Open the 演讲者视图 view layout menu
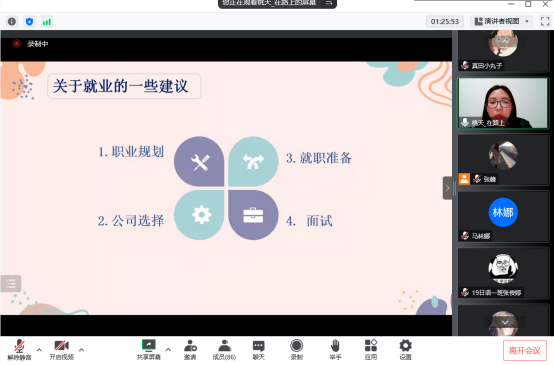Viewport: 554px width, 365px height. point(501,22)
